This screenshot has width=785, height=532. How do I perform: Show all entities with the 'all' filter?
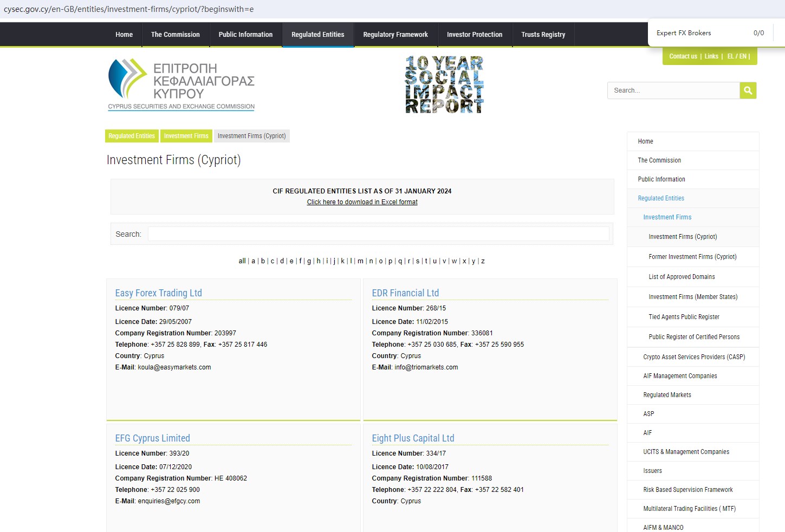click(242, 261)
